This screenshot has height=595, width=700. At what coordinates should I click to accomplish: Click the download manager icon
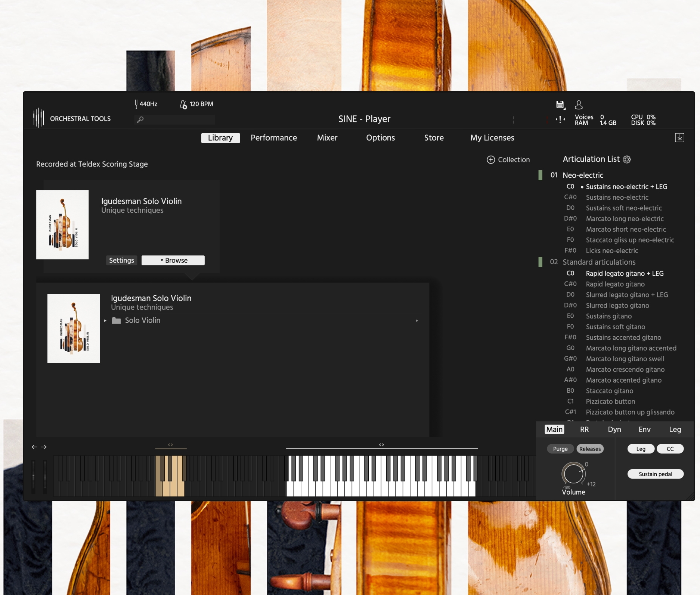tap(679, 138)
